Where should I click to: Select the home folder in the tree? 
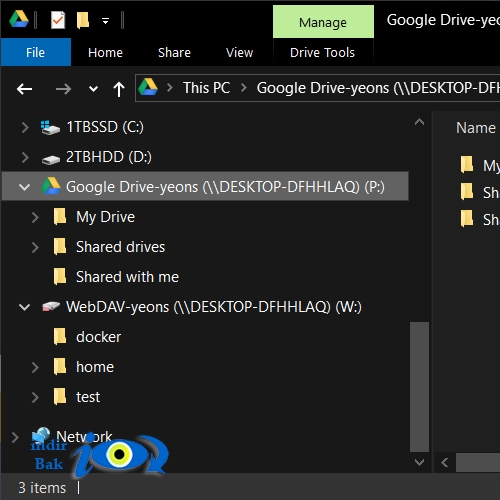tap(95, 367)
